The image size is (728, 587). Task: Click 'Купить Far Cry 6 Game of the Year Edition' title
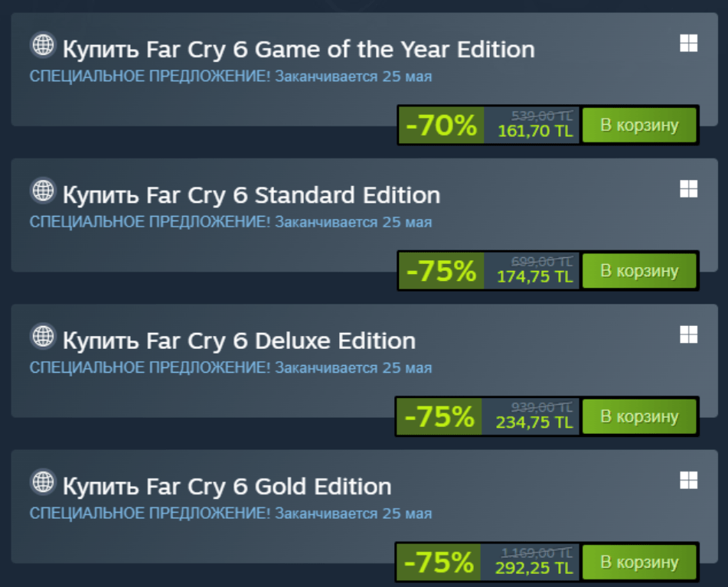pyautogui.click(x=299, y=50)
